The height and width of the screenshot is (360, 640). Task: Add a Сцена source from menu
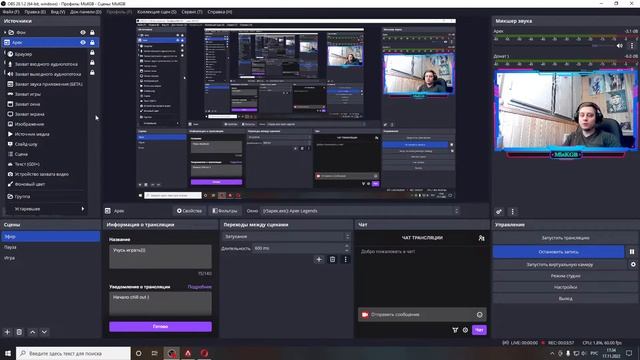[21, 154]
